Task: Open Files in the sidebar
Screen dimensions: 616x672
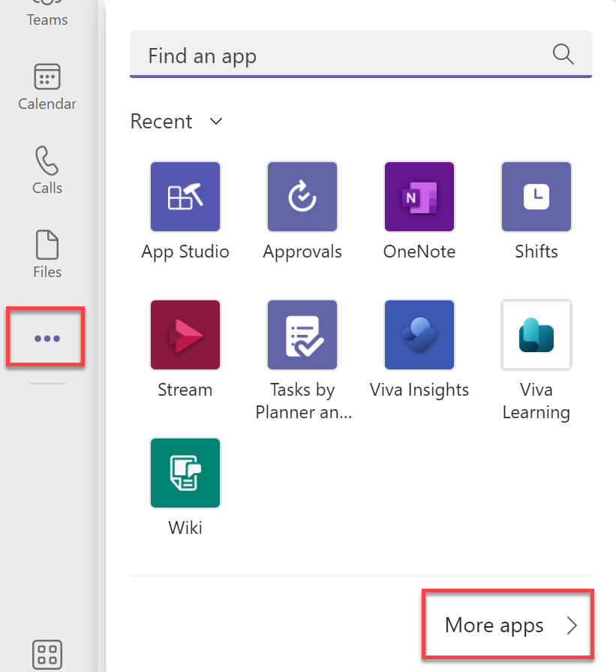Action: 47,254
